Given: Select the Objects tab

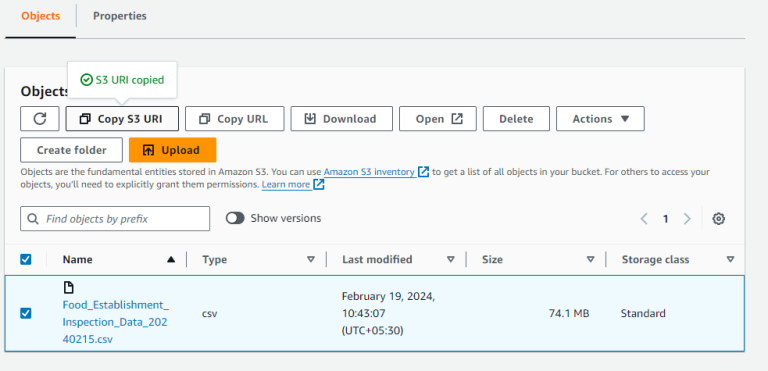Looking at the screenshot, I should click(x=41, y=16).
